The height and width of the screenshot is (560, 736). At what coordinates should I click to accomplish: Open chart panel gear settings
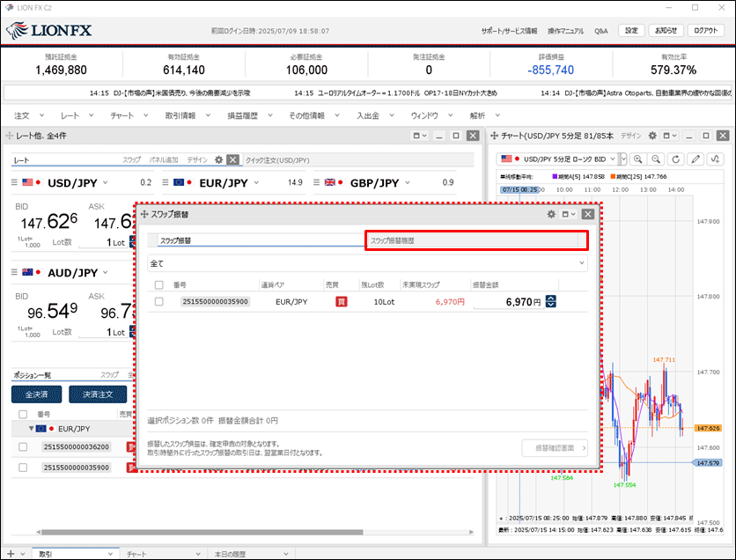pos(652,136)
